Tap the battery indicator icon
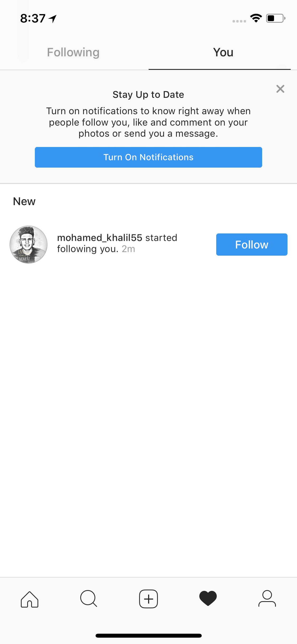The height and width of the screenshot is (644, 297). (276, 18)
